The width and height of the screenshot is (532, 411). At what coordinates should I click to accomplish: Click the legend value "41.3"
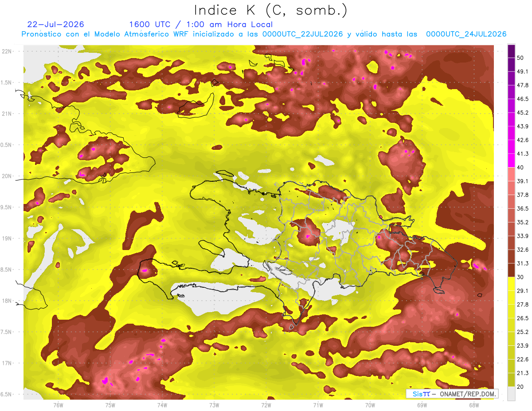(x=522, y=154)
